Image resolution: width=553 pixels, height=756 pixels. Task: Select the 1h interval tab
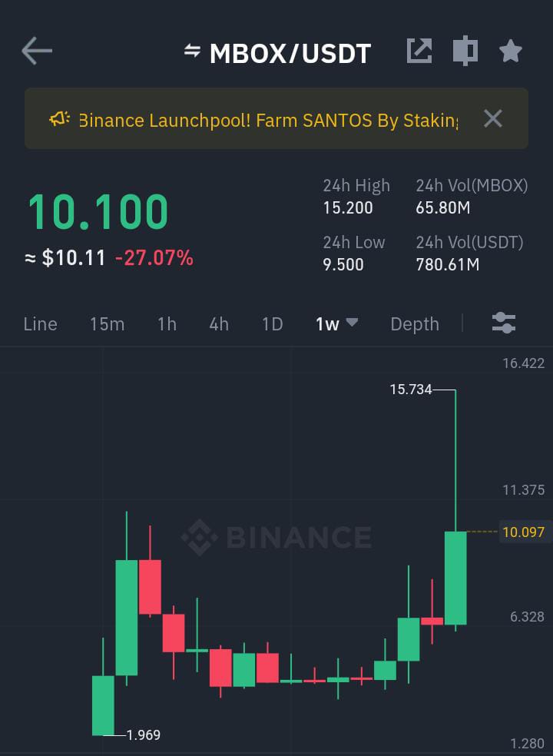167,324
